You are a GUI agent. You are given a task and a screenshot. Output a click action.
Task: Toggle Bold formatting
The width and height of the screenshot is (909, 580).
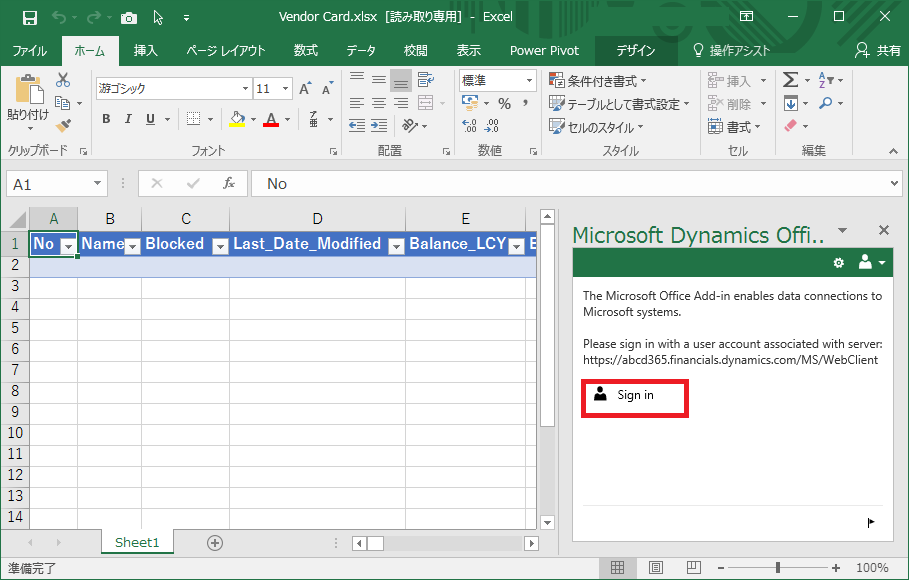106,119
